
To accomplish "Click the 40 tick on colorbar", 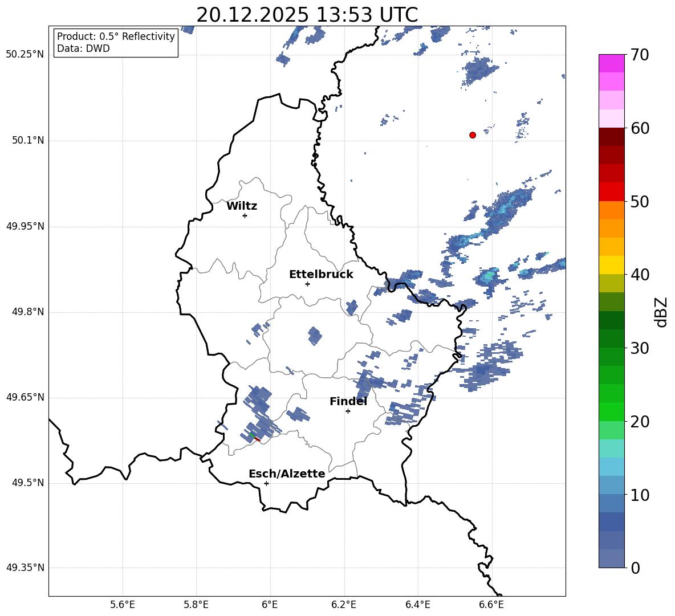I will point(640,275).
